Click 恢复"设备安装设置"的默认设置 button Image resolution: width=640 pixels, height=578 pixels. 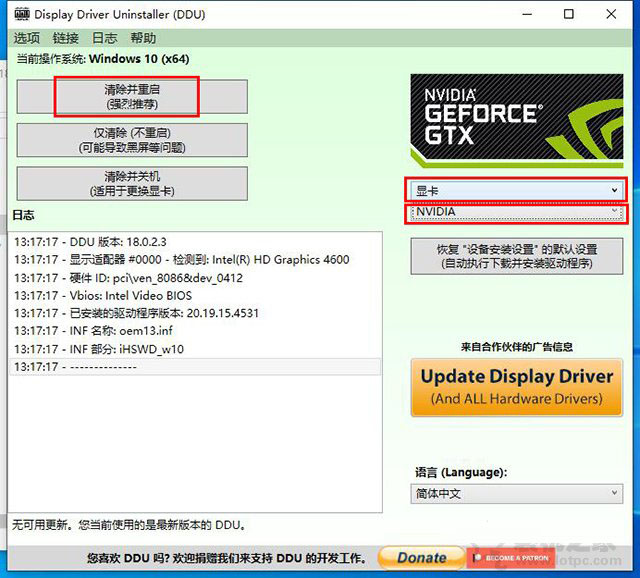[x=516, y=256]
